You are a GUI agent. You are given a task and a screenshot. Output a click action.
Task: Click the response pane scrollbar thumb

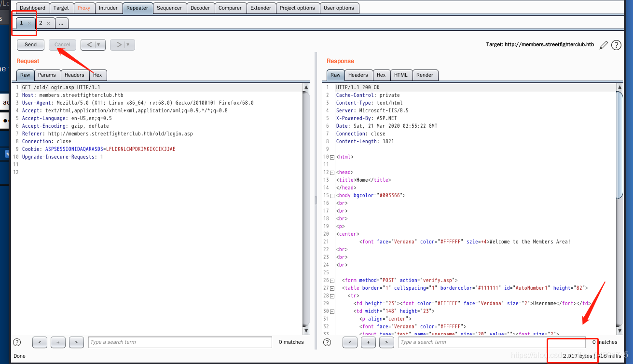coord(620,145)
